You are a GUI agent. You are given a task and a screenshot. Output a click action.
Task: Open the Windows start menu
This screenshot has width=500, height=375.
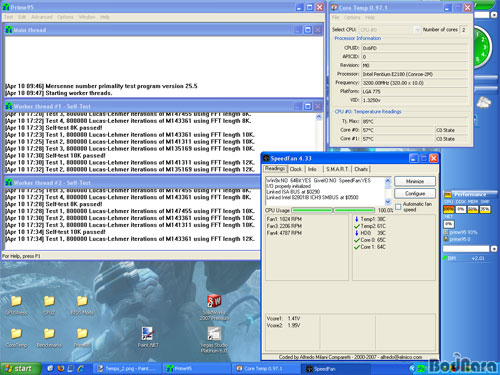click(x=20, y=368)
